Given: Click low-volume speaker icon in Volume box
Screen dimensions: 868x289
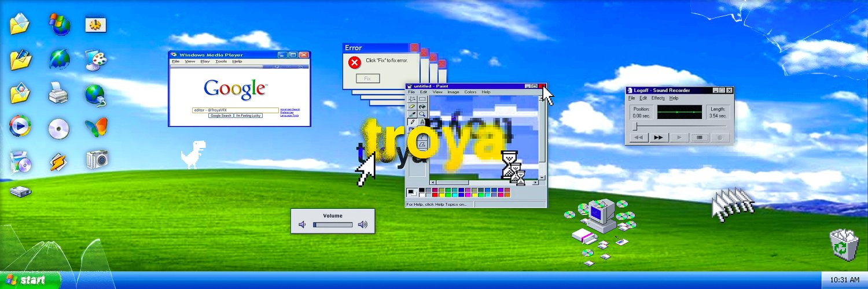Looking at the screenshot, I should [x=301, y=224].
